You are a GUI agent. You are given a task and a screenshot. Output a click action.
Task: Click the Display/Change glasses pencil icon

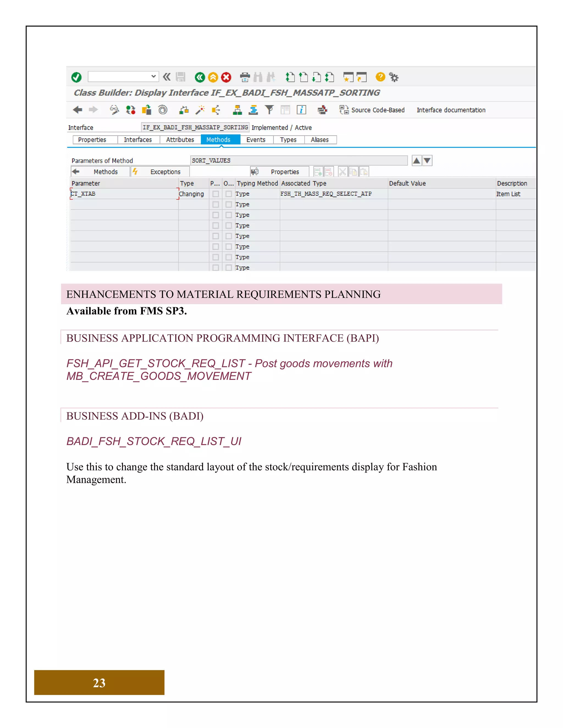(114, 110)
